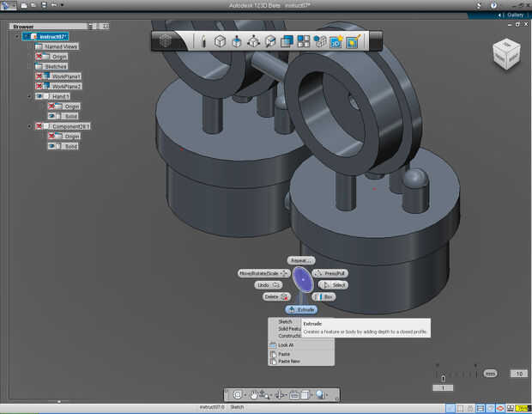Click the mm units button
The height and width of the screenshot is (414, 532).
tap(490, 374)
